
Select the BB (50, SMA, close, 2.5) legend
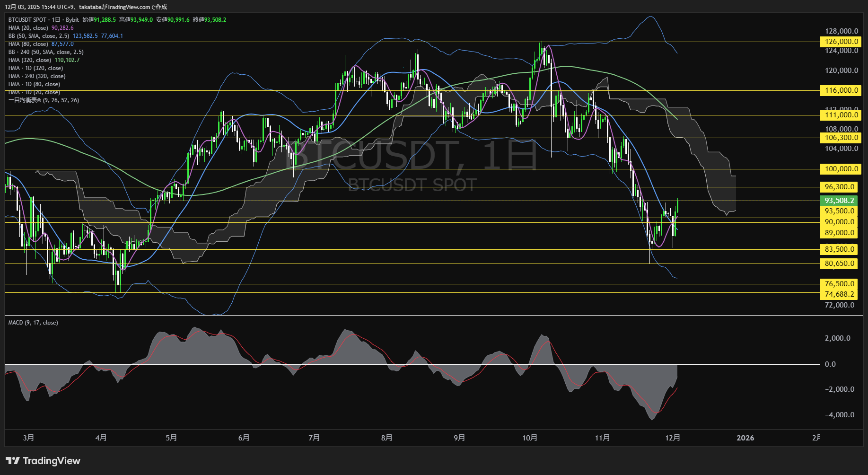click(x=39, y=36)
